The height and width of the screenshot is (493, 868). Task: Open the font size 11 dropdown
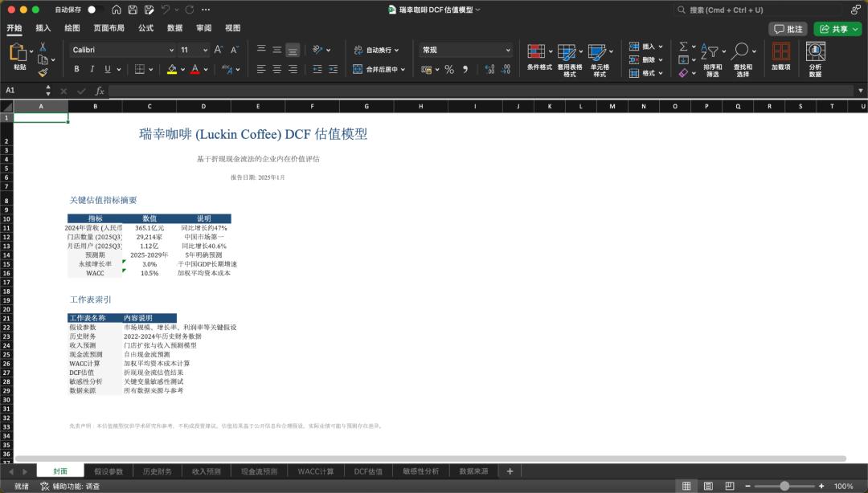point(206,50)
